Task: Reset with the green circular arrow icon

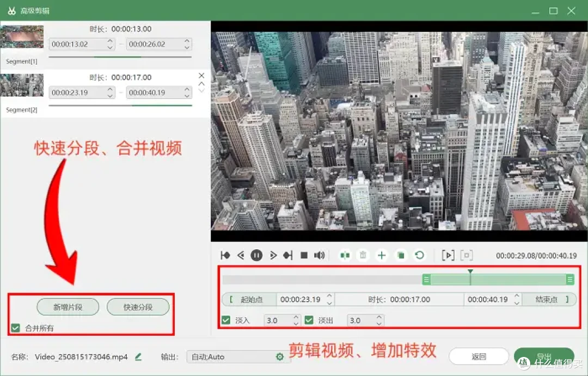Action: coord(420,255)
